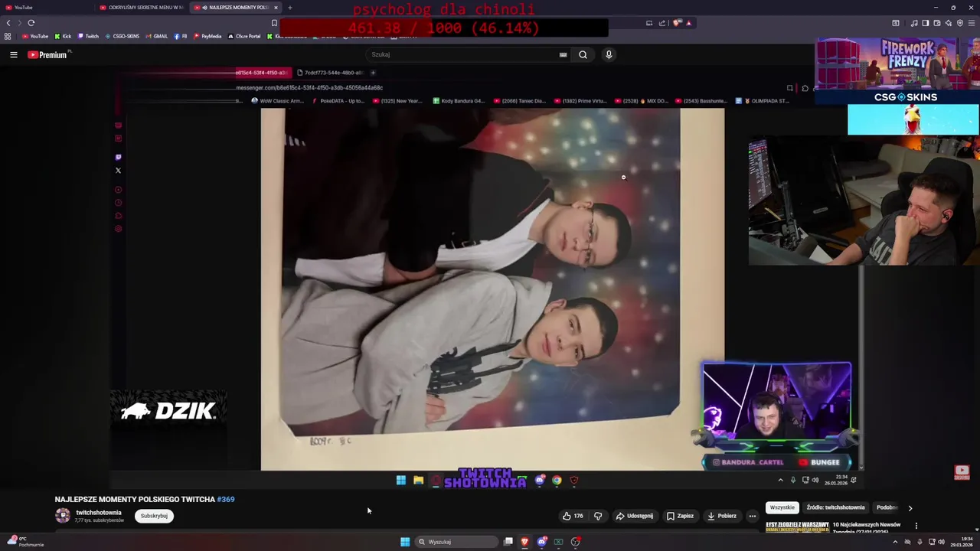Open CSGO-SKINS bookmark

(x=122, y=36)
